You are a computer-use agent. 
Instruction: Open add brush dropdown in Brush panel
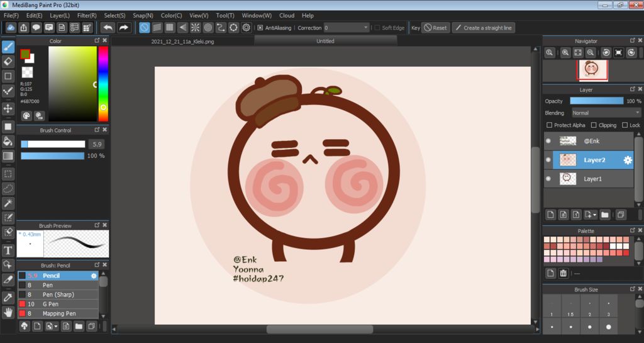pyautogui.click(x=56, y=327)
